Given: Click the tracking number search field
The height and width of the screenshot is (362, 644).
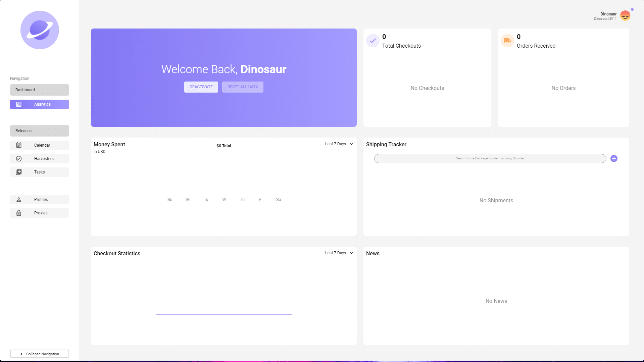Looking at the screenshot, I should point(490,158).
